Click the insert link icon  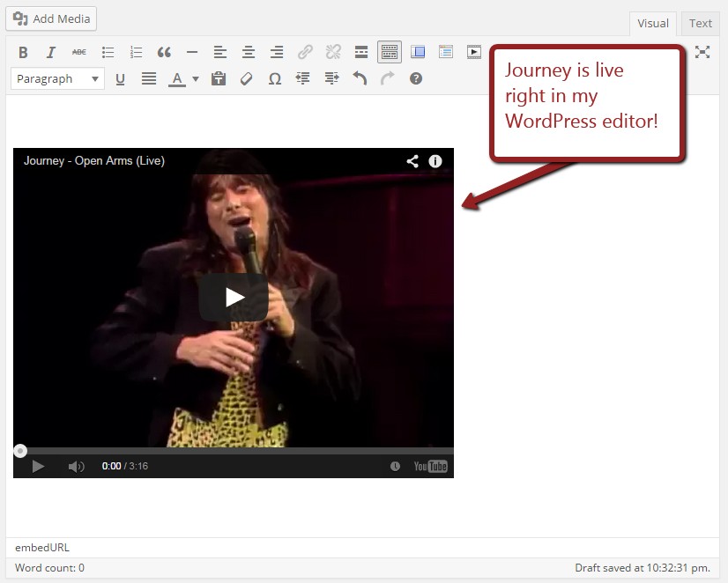coord(305,52)
